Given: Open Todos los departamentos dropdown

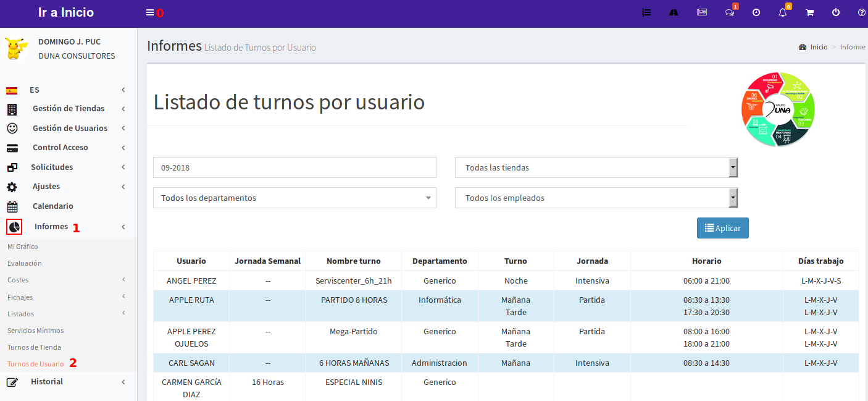Looking at the screenshot, I should tap(294, 198).
